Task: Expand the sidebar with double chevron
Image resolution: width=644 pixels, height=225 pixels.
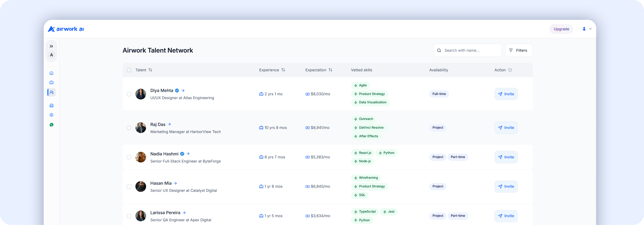Action: point(51,46)
